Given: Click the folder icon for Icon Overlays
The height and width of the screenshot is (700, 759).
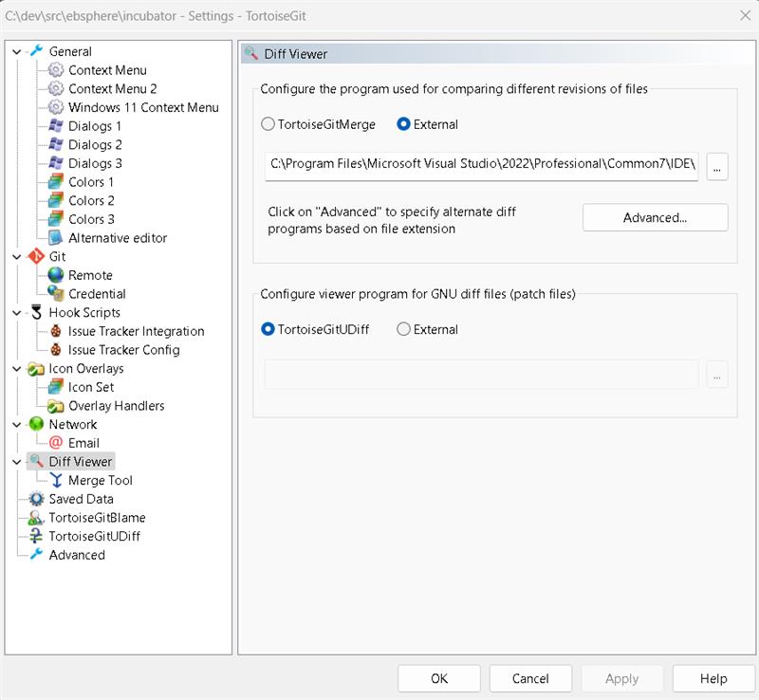Looking at the screenshot, I should [x=37, y=369].
